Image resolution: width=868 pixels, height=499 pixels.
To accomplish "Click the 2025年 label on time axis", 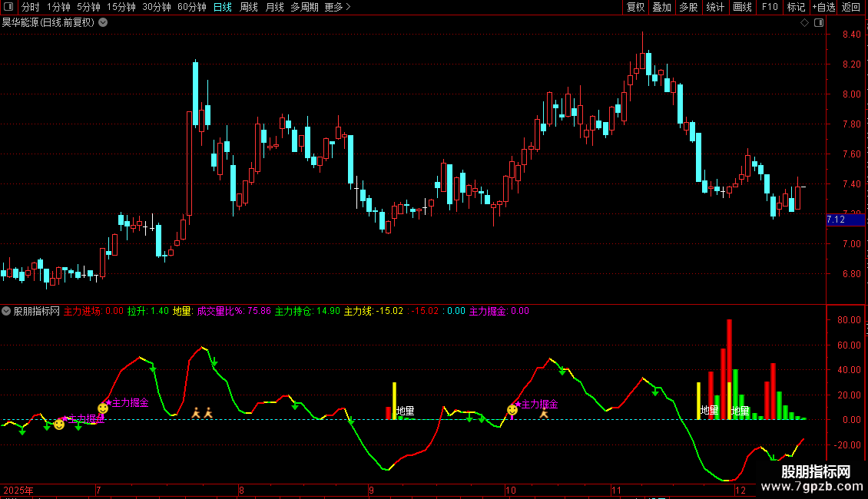I will coord(18,490).
